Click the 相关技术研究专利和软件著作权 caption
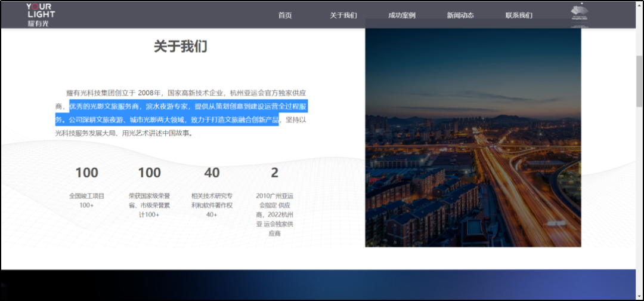The width and height of the screenshot is (644, 301). pos(212,205)
